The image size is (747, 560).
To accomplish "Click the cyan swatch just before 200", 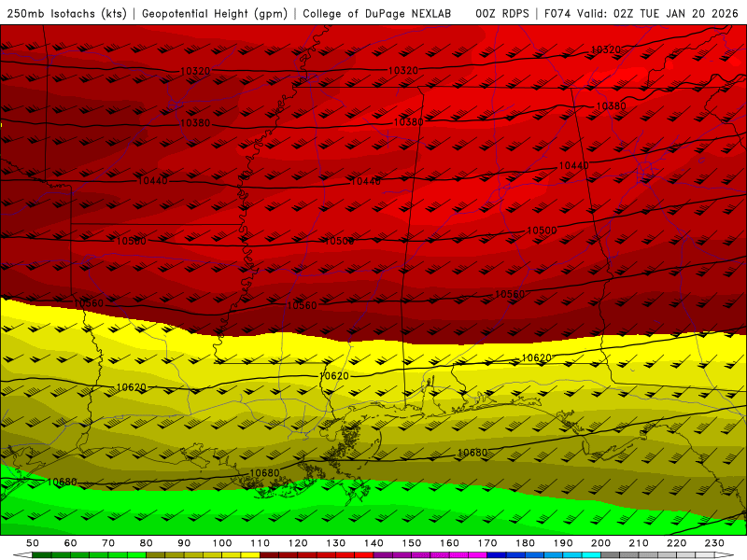I will [591, 555].
